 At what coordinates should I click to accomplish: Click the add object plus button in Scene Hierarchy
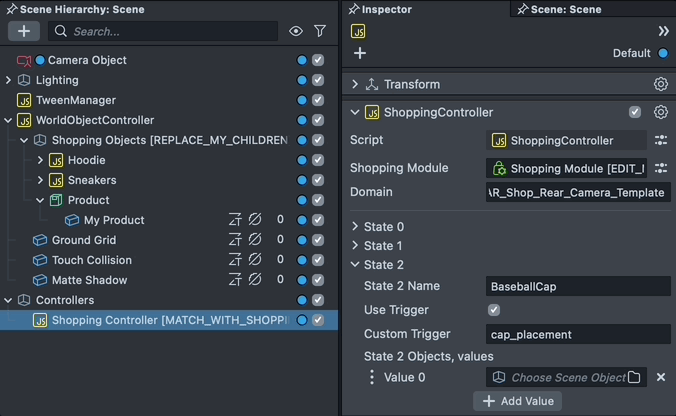pos(24,31)
